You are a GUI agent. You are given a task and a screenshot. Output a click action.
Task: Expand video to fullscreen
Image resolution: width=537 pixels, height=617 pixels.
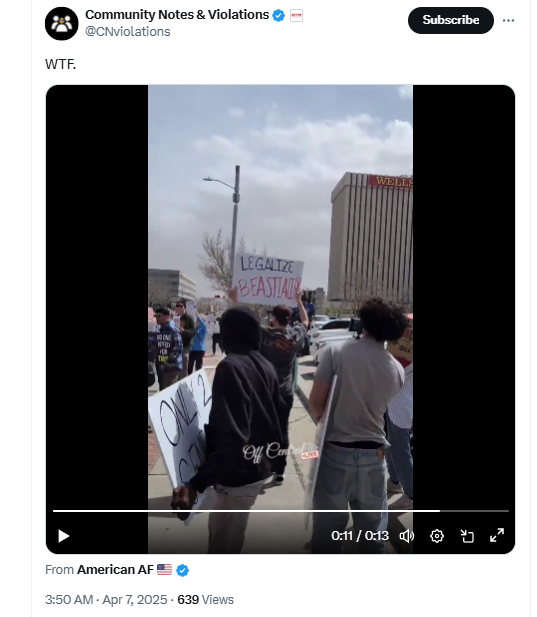pyautogui.click(x=497, y=536)
